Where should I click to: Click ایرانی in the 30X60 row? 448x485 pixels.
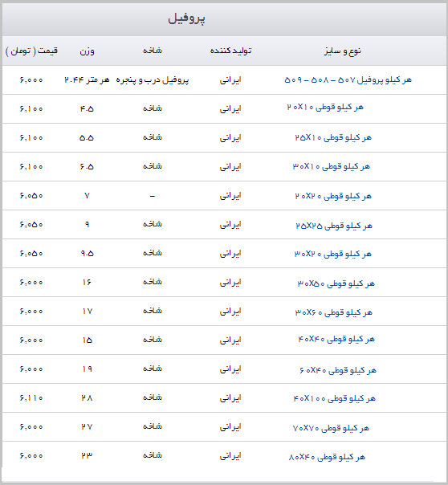(230, 312)
